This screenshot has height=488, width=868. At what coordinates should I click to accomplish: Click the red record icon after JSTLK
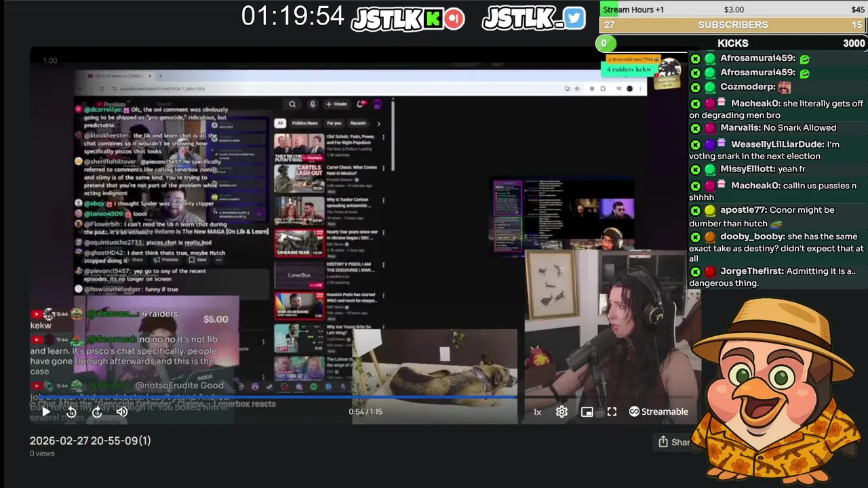[454, 18]
